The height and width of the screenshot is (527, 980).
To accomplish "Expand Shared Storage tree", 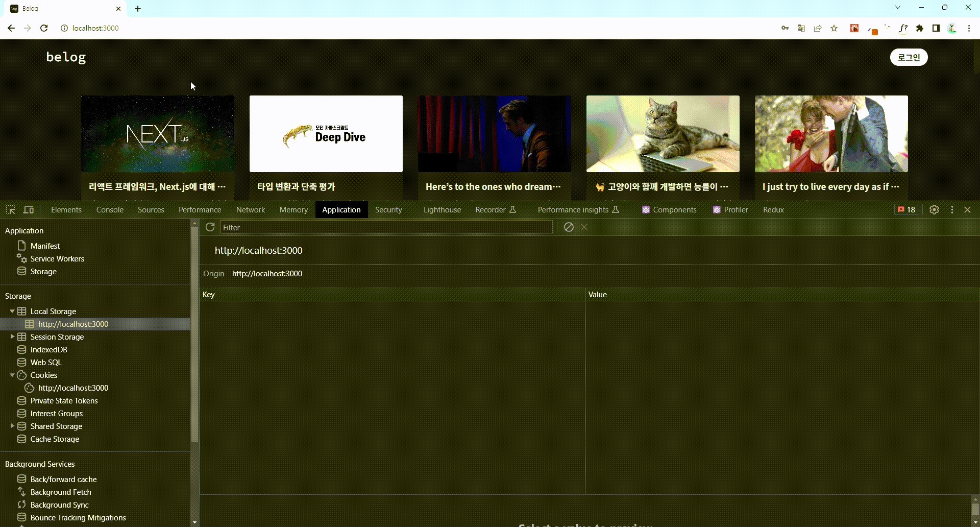I will 12,426.
